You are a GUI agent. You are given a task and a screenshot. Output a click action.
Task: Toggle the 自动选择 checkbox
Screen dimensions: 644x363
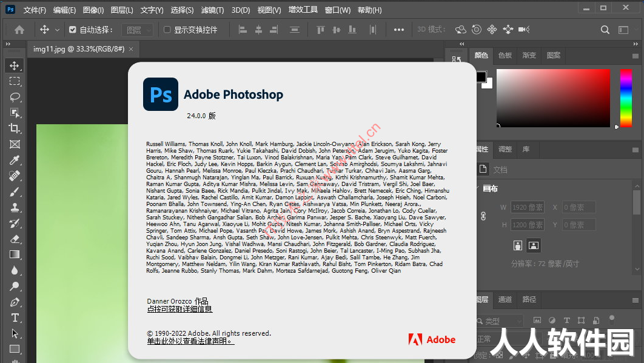[73, 30]
